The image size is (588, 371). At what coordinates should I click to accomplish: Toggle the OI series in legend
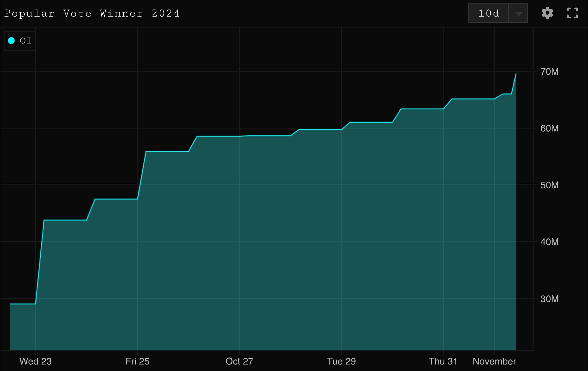point(20,41)
